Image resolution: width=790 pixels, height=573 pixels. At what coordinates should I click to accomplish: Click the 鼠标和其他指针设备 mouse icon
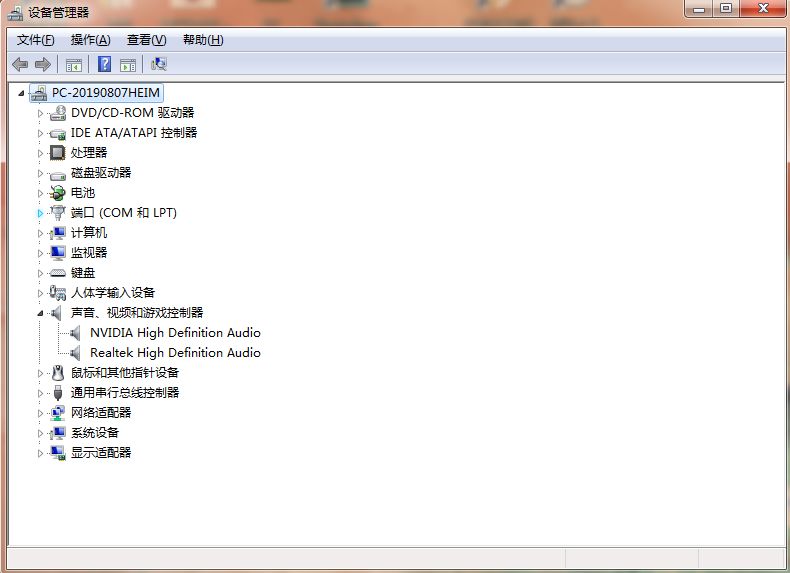pos(58,373)
